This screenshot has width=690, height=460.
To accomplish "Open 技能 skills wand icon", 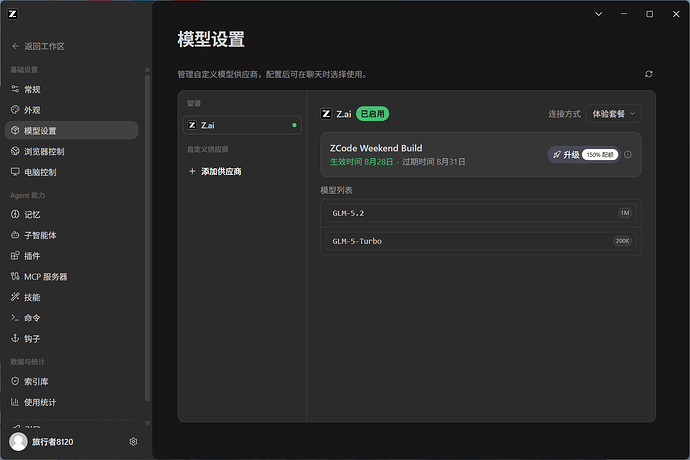I will 15,297.
